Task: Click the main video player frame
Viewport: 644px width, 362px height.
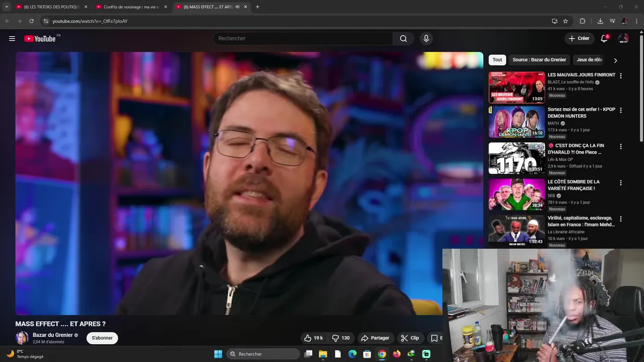Action: pos(249,184)
